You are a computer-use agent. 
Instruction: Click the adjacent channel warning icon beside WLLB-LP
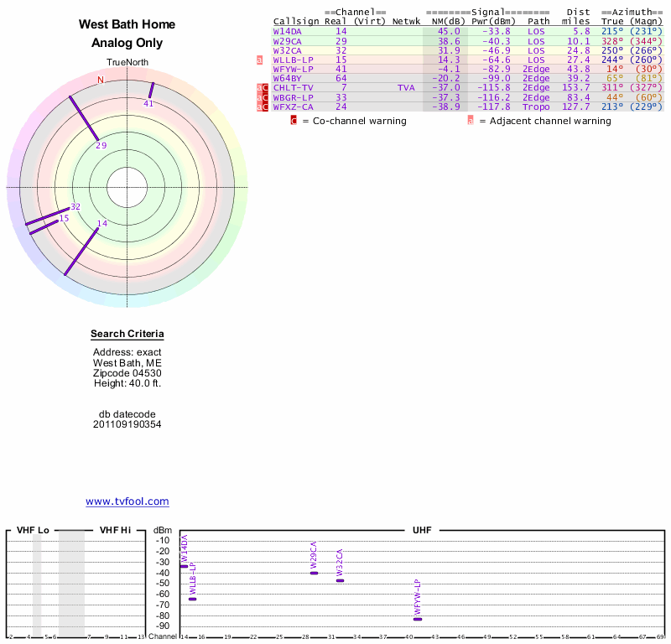click(x=260, y=60)
